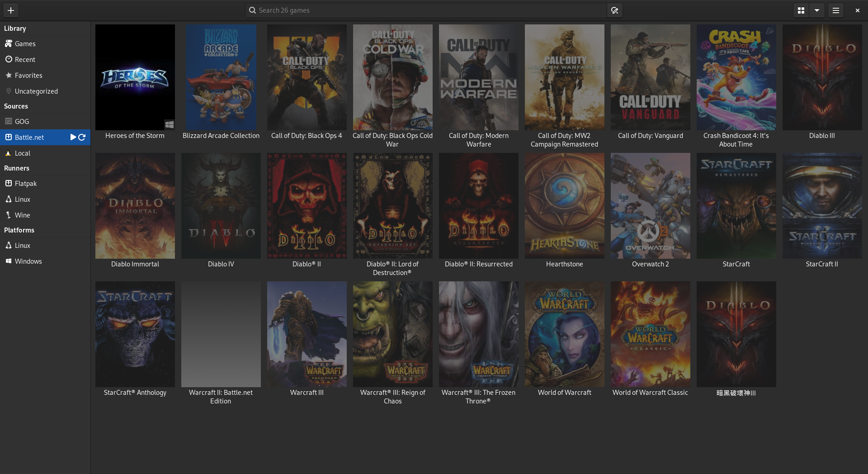
Task: Select the StarCraft II cover
Action: 822,206
